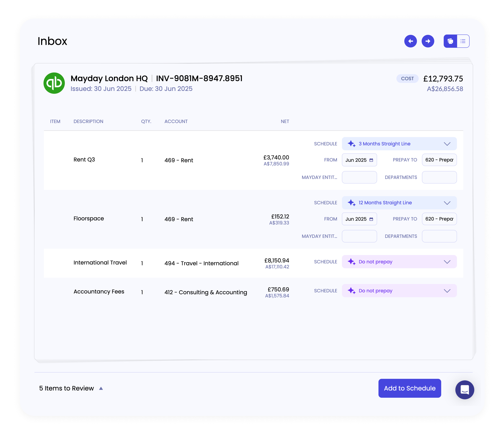Click the Floorspace Departments field
The height and width of the screenshot is (434, 504).
tap(439, 236)
